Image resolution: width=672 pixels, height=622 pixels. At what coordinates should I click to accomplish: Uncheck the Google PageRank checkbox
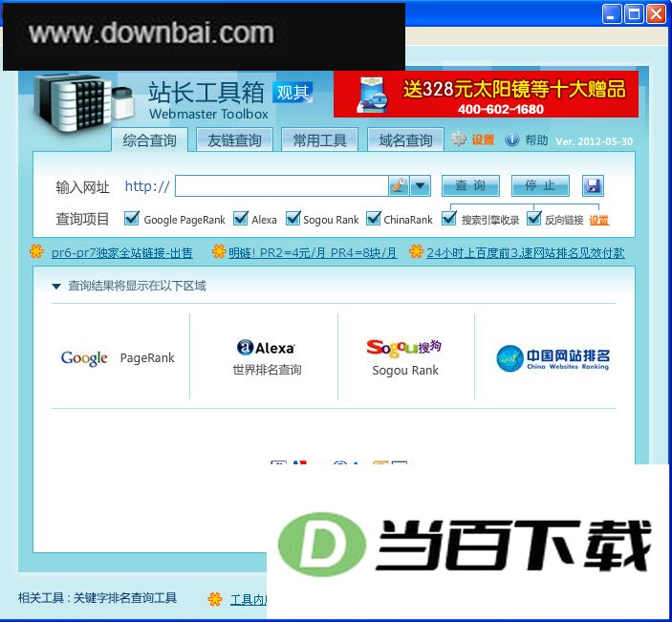coord(131,219)
